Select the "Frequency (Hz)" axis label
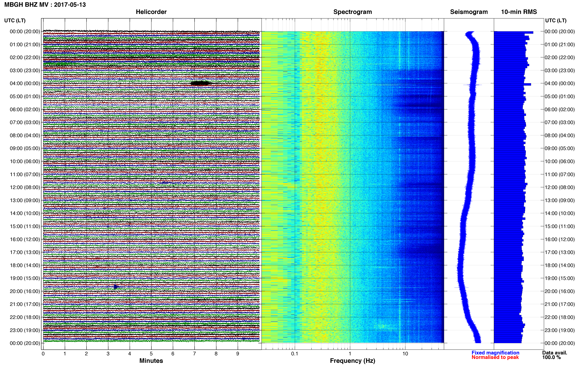Image resolution: width=588 pixels, height=368 pixels. 352,361
